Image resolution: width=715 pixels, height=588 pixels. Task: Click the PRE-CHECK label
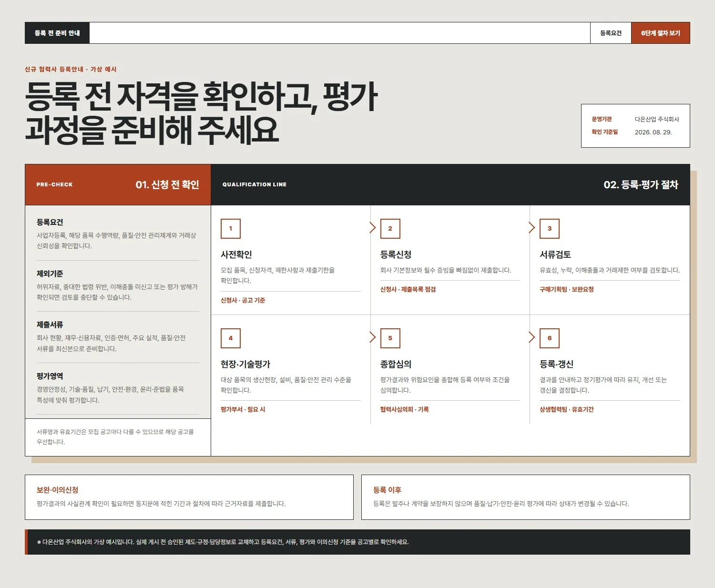54,184
